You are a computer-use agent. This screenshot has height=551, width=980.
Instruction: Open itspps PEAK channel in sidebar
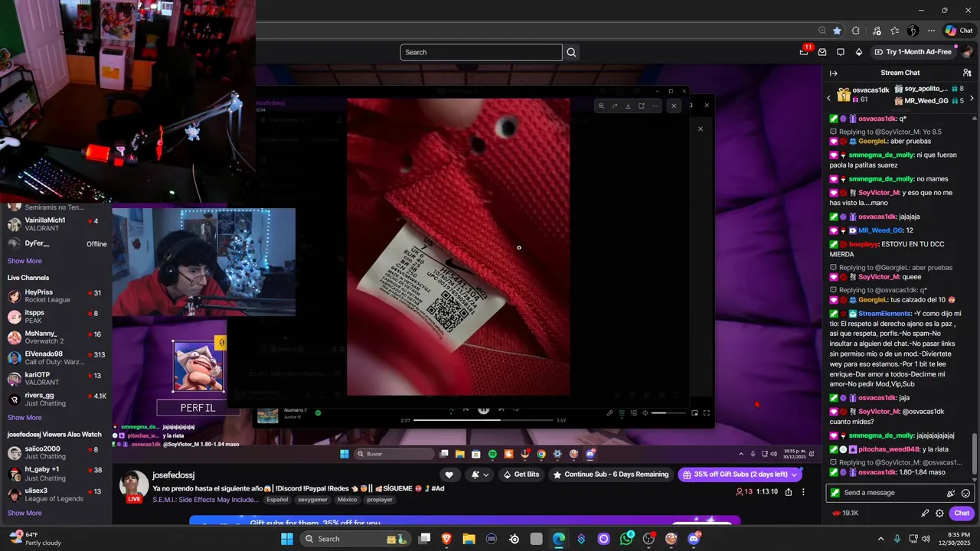(x=56, y=317)
